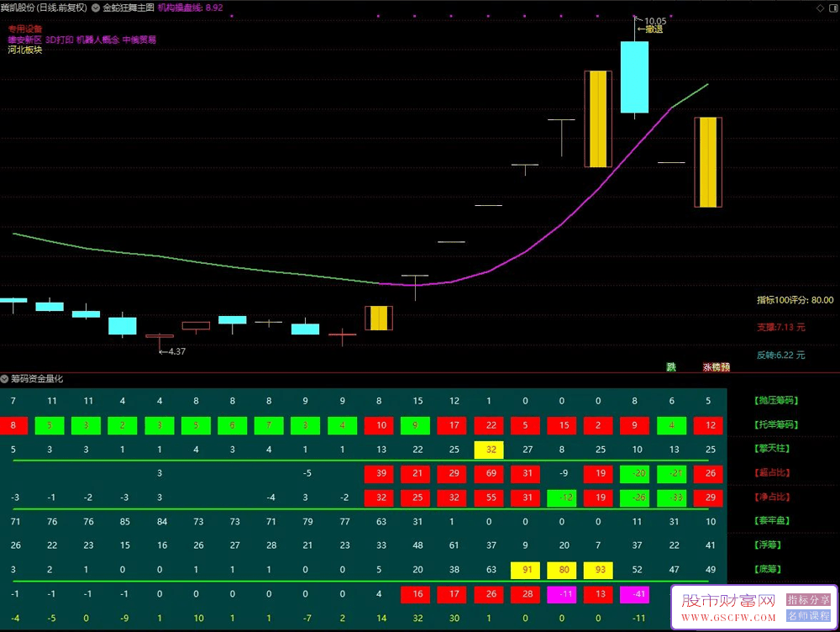Click the 3D打印 concept tag
Screen dimensions: 840x632
pos(60,39)
